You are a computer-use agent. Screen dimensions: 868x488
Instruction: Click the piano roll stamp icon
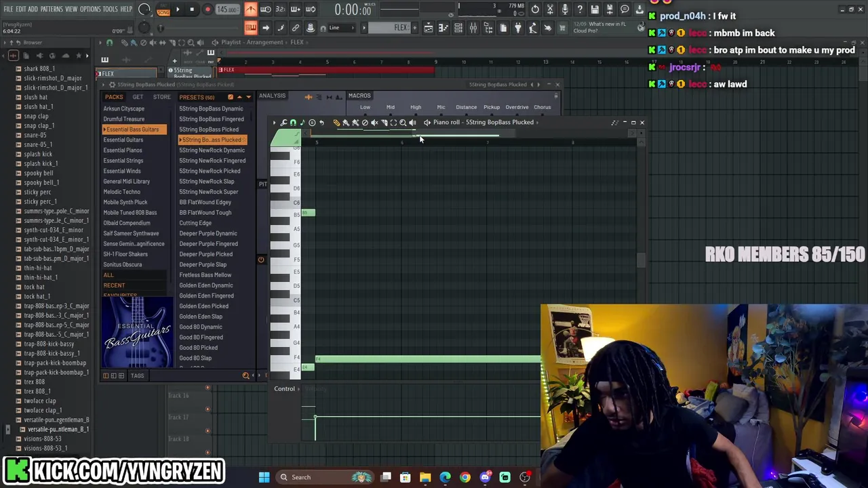pos(312,123)
